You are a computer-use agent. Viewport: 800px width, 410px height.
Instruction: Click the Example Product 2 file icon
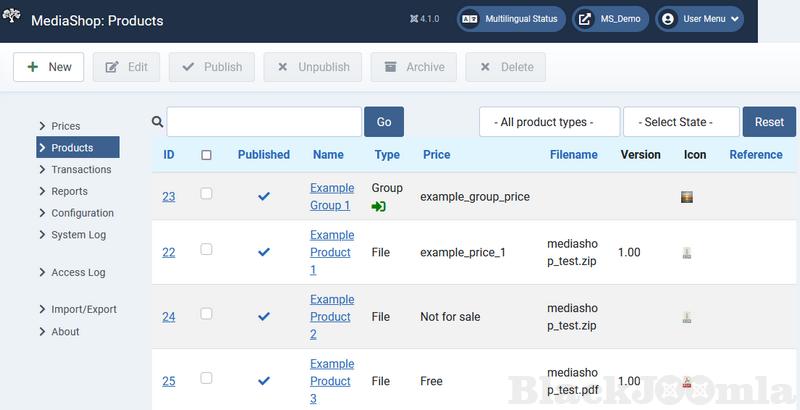coord(687,317)
